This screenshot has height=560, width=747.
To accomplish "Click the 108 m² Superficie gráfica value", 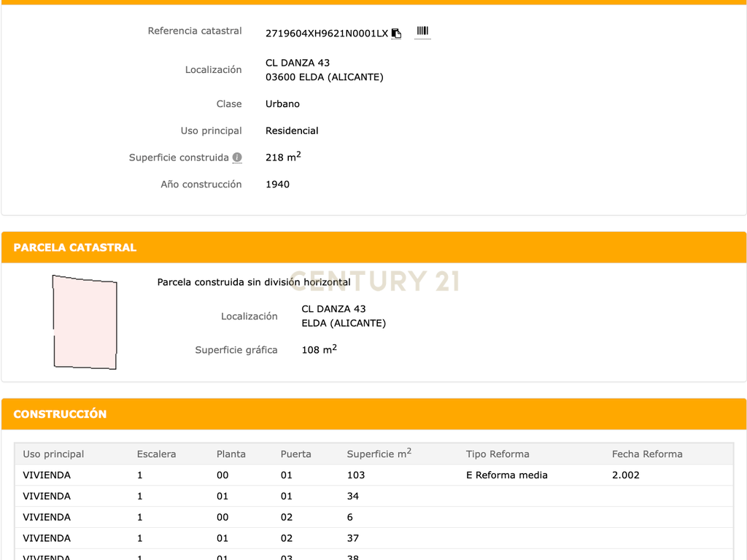I will point(320,349).
